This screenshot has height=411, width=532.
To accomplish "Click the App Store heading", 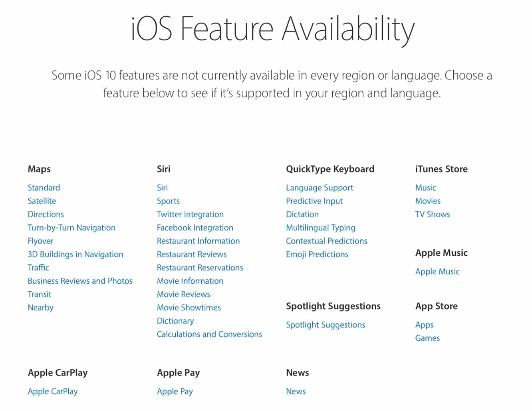I will tap(437, 306).
